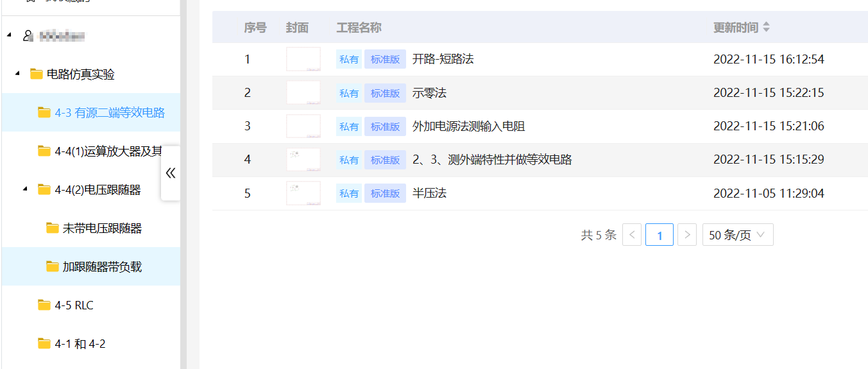Viewport: 868px width, 369px height.
Task: Click folder icon of 电路仿真实验
Action: 37,74
